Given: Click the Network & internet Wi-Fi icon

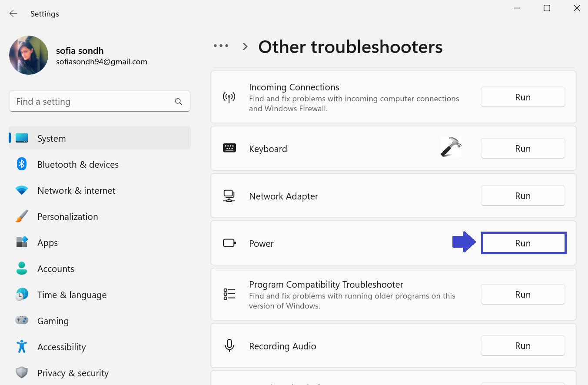Looking at the screenshot, I should click(22, 190).
